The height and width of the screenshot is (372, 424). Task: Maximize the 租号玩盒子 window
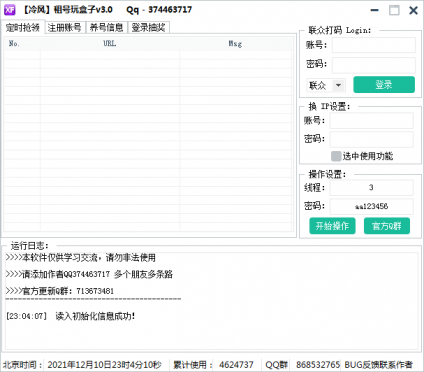(x=394, y=10)
